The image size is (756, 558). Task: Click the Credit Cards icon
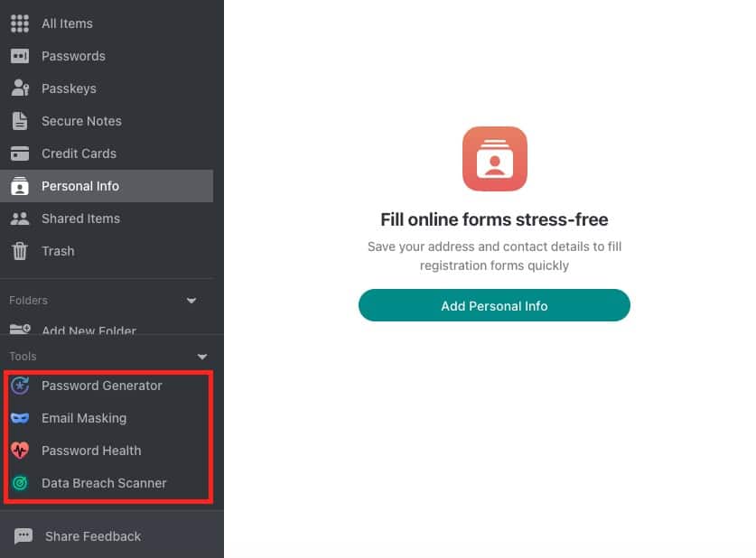20,153
